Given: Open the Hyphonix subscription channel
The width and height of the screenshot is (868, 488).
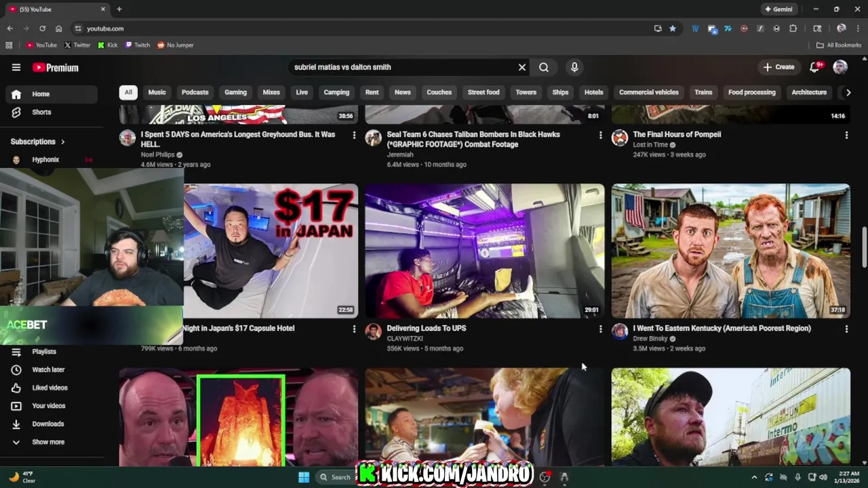Looking at the screenshot, I should click(x=52, y=160).
